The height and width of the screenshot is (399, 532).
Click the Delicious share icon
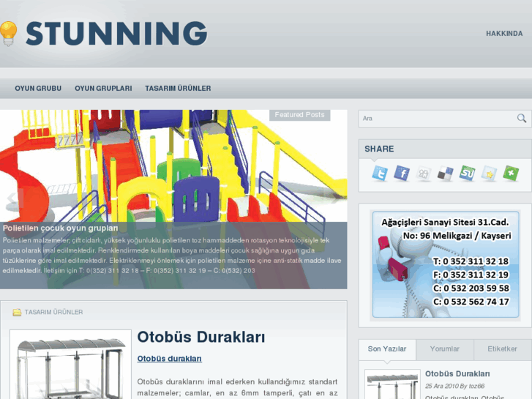445,174
